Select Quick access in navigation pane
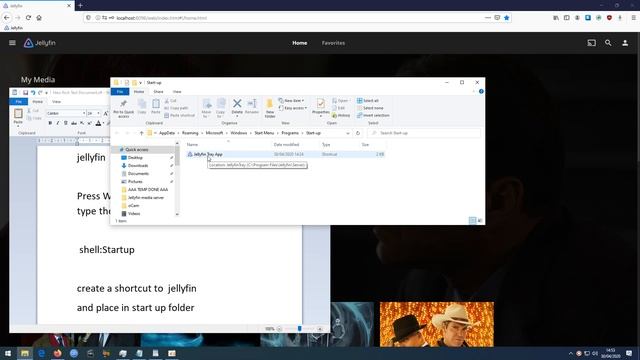Image resolution: width=640 pixels, height=360 pixels. tap(136, 150)
